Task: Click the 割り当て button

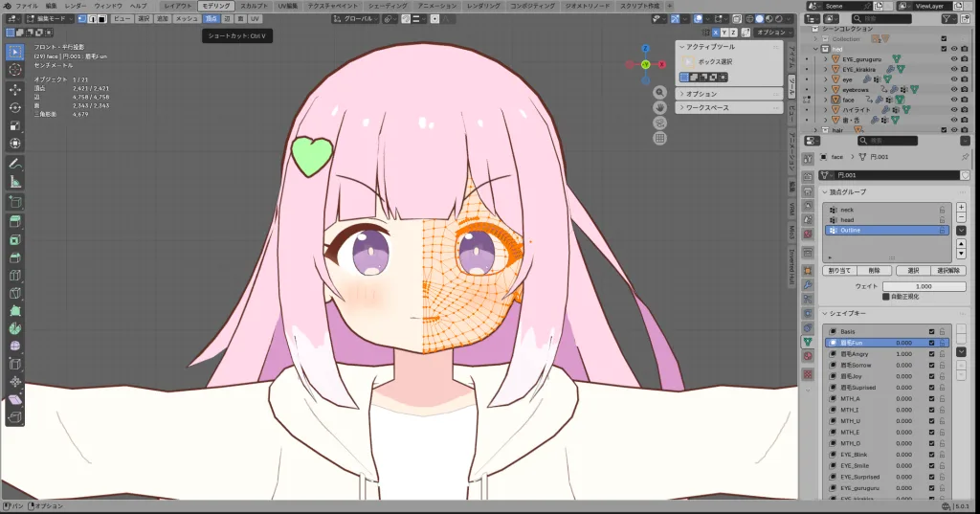Action: [838, 271]
